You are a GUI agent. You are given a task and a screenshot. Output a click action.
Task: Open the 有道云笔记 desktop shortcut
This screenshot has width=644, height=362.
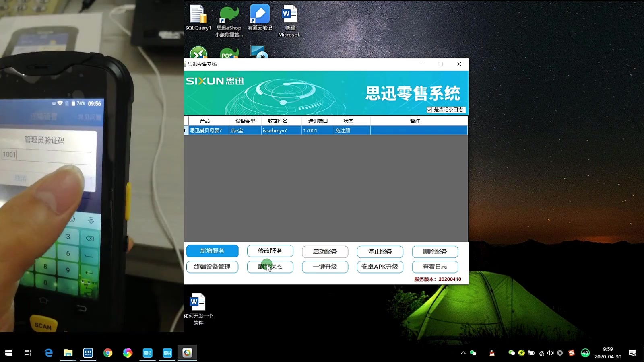click(x=260, y=18)
